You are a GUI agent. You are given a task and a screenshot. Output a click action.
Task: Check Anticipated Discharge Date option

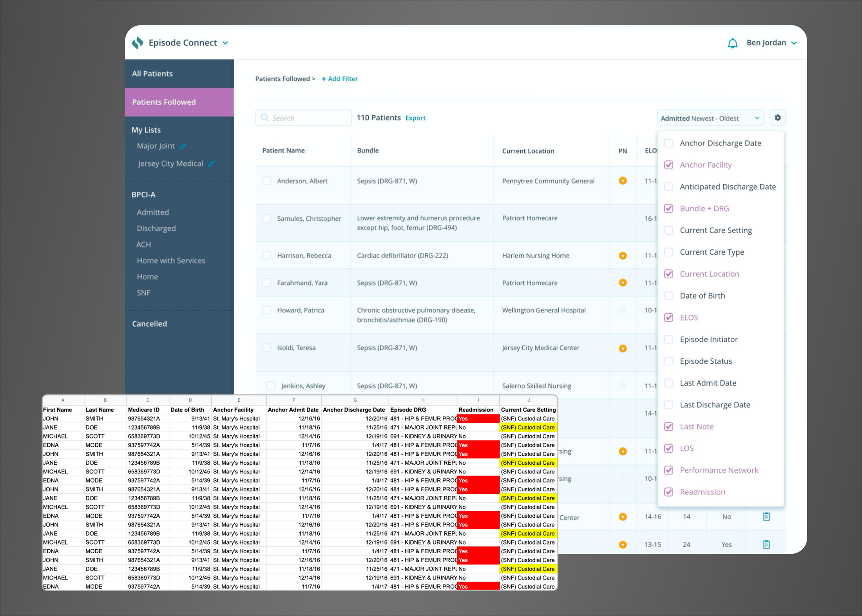(669, 187)
